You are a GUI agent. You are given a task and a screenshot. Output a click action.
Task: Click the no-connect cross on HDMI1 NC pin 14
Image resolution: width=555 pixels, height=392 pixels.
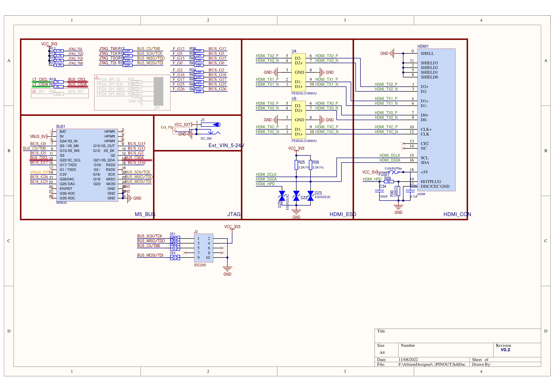point(403,148)
